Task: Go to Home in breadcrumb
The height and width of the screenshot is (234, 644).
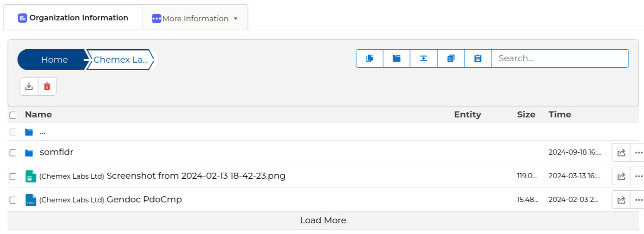Action: (x=54, y=59)
